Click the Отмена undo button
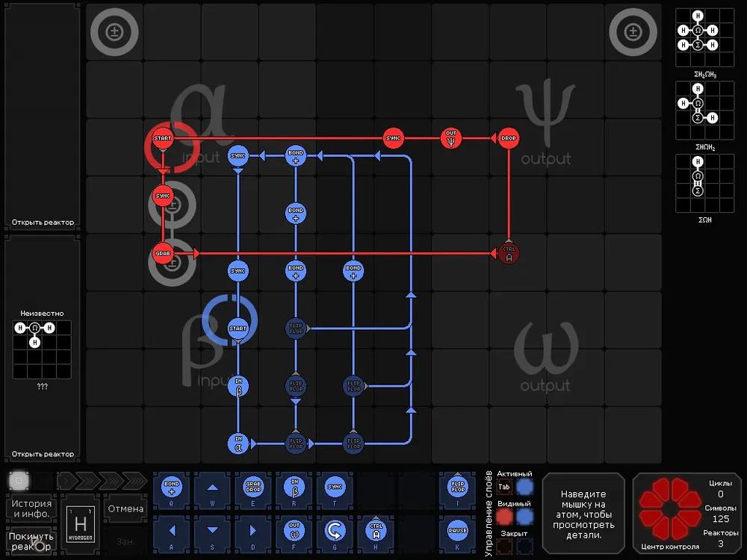The image size is (747, 560). (125, 508)
